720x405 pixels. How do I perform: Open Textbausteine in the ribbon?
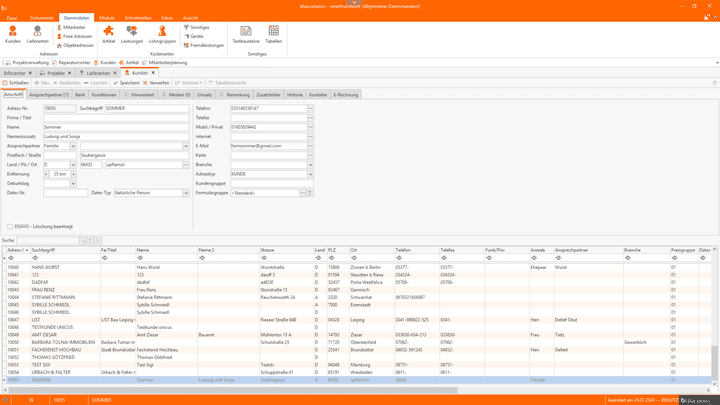pos(246,35)
